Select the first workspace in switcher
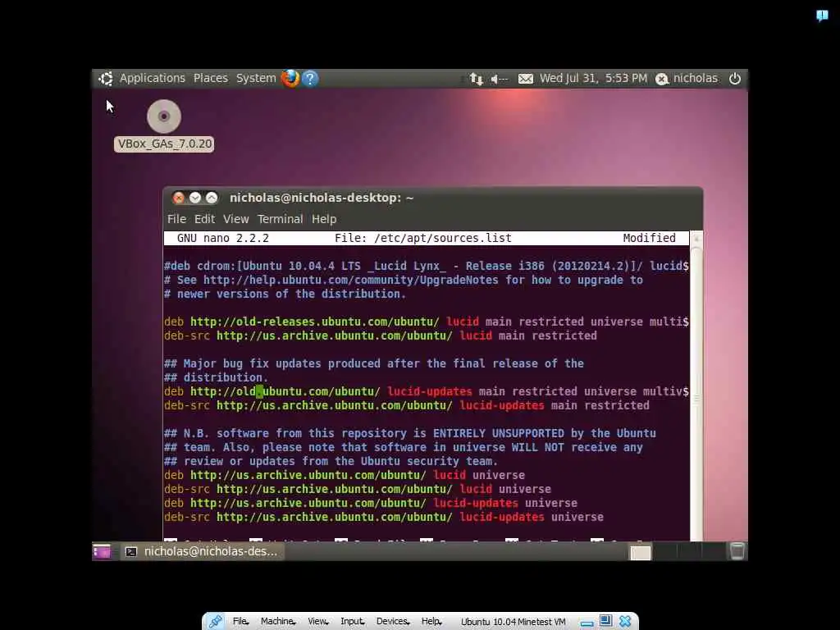 pos(640,552)
